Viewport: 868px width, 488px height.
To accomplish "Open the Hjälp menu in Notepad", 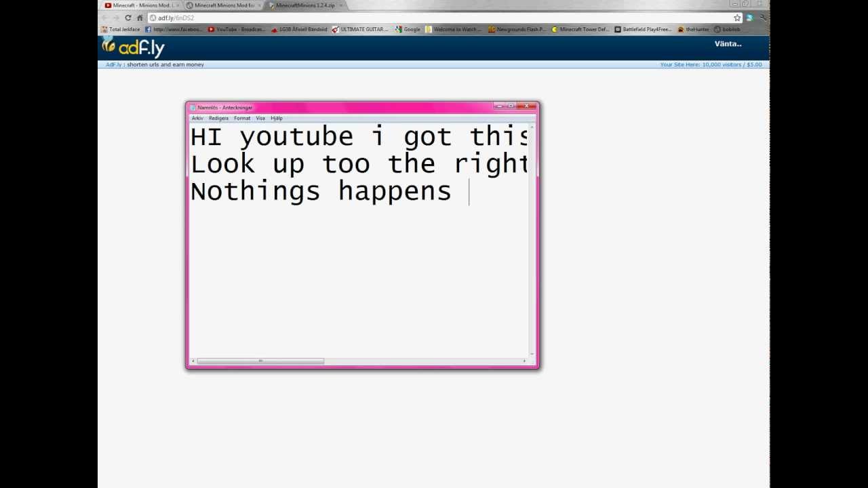I will pyautogui.click(x=277, y=118).
